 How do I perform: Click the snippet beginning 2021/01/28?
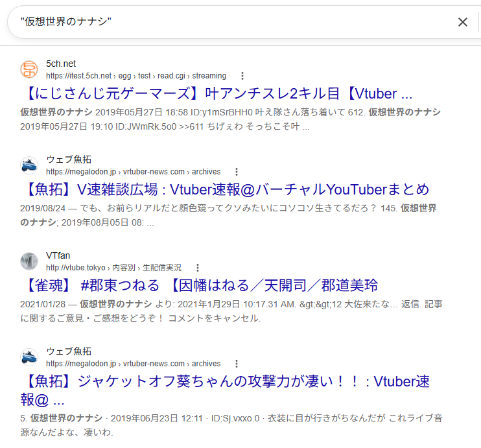pos(231,311)
